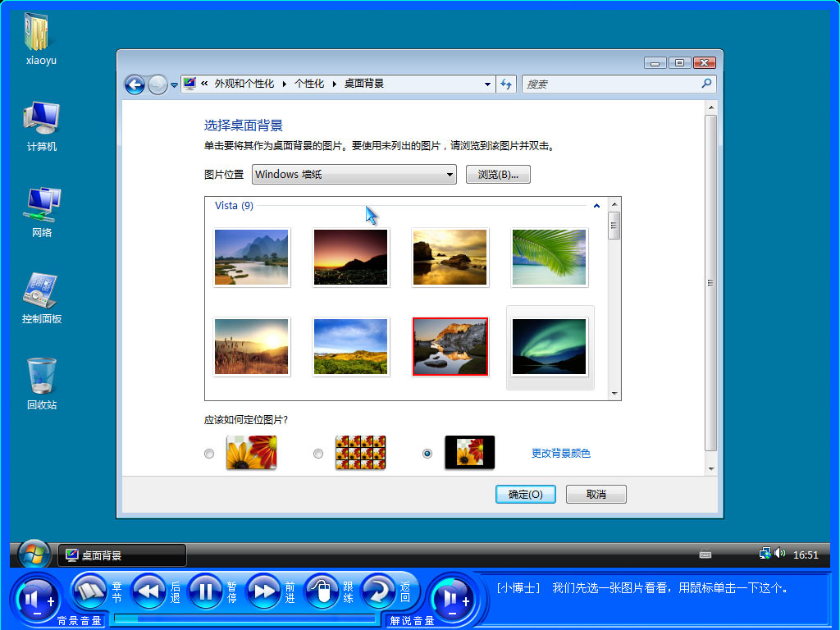Click the « breadcrumb overflow chevron
840x630 pixels.
point(204,84)
